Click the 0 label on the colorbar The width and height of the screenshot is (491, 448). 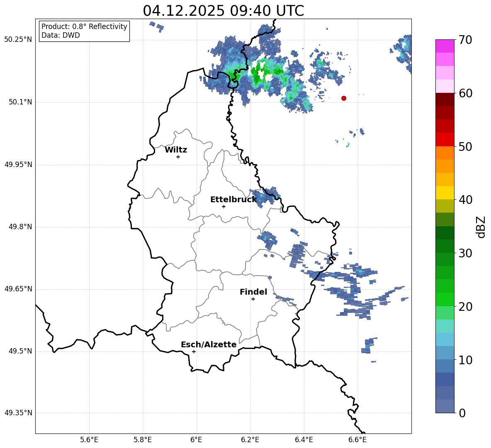pyautogui.click(x=462, y=413)
